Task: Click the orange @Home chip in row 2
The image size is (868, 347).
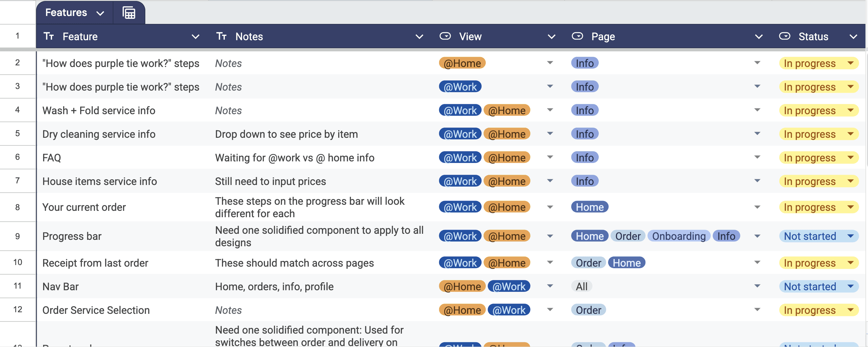Action: [462, 63]
